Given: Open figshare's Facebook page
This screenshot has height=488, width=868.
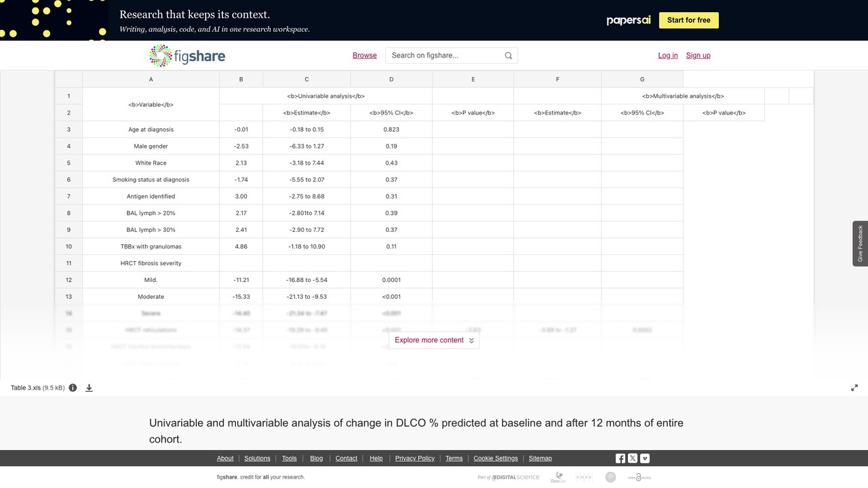Looking at the screenshot, I should (x=620, y=458).
